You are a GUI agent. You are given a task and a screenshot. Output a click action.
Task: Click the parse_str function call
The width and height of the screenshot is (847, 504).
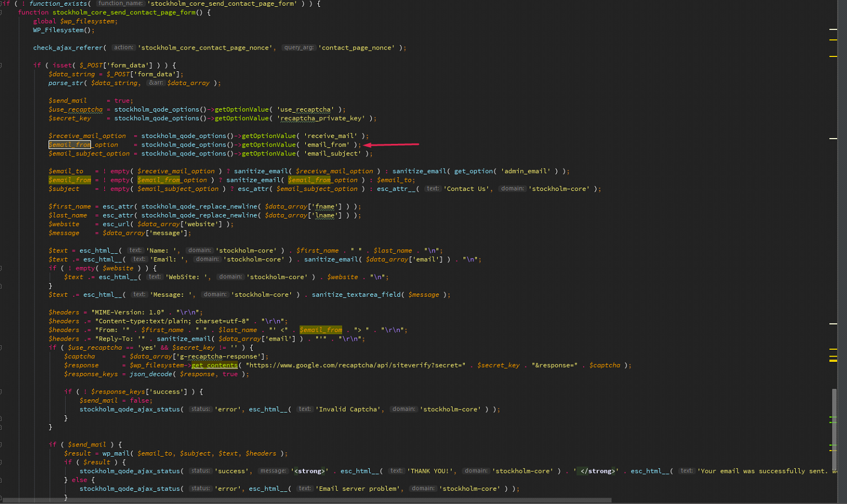(x=66, y=83)
